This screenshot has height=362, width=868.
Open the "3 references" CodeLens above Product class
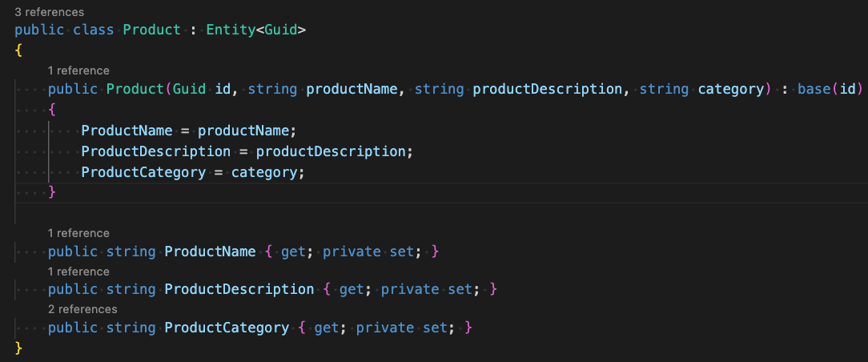coord(49,13)
